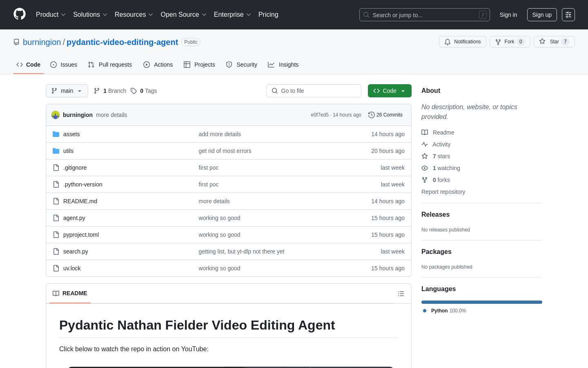
Task: Open the .python-version file
Action: point(83,184)
